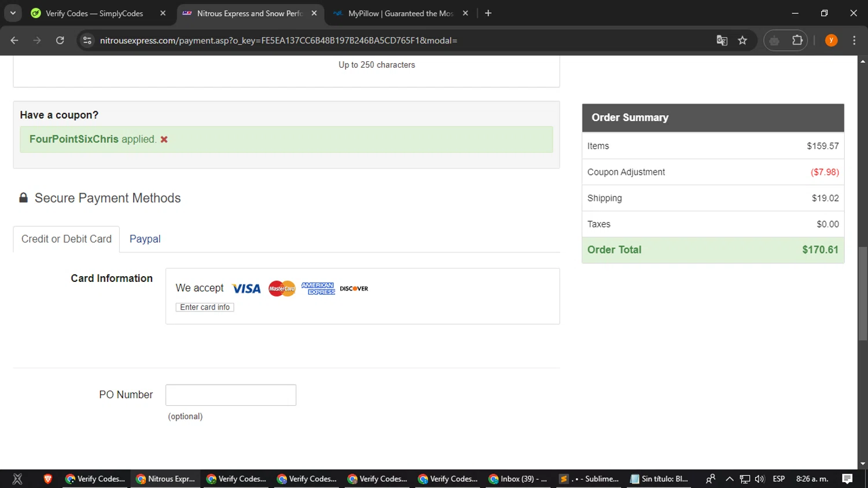
Task: Open the notification center icon
Action: tap(847, 479)
